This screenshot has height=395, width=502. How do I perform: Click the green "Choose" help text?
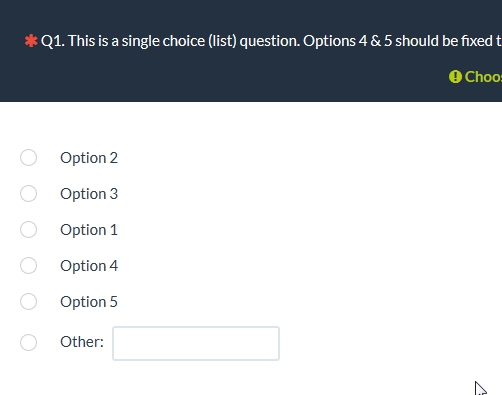[x=483, y=77]
